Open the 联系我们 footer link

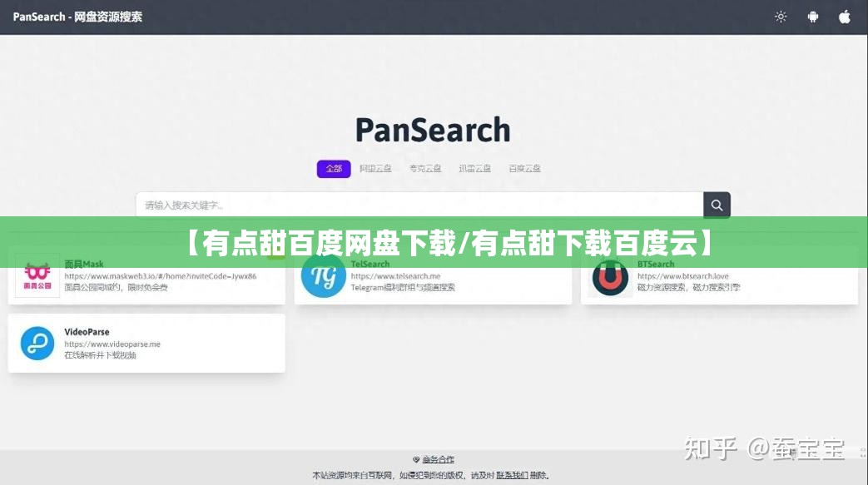pyautogui.click(x=512, y=475)
